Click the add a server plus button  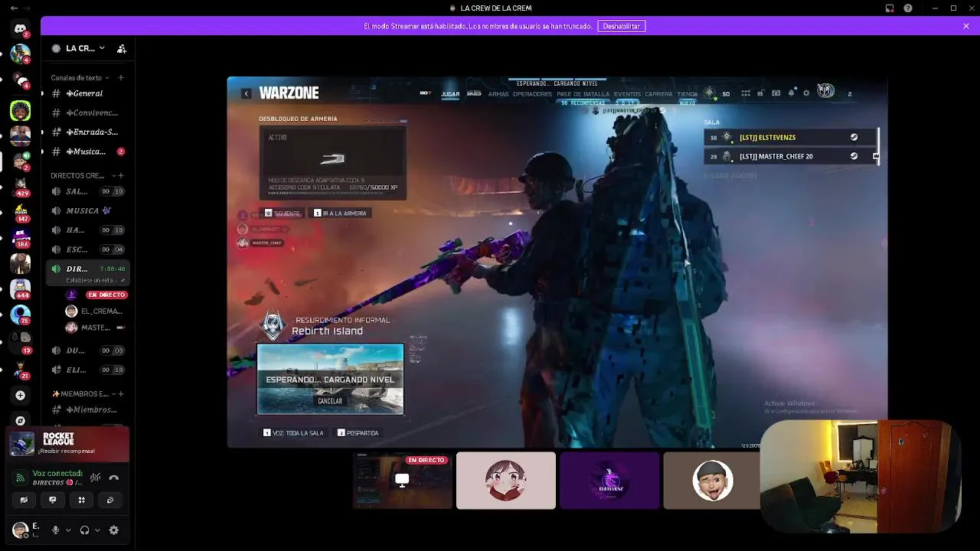21,396
